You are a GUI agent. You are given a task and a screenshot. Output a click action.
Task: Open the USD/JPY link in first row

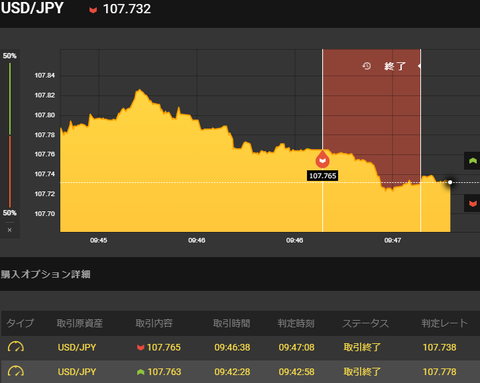(77, 347)
